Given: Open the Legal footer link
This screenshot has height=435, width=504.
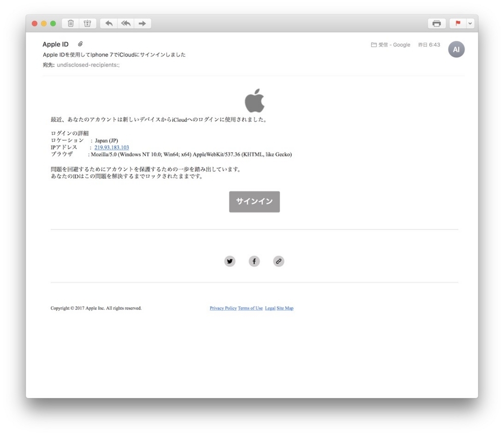Looking at the screenshot, I should (x=270, y=308).
